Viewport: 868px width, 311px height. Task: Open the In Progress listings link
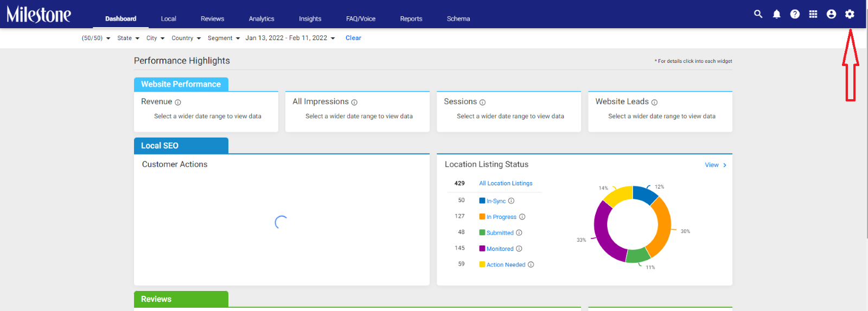point(501,217)
